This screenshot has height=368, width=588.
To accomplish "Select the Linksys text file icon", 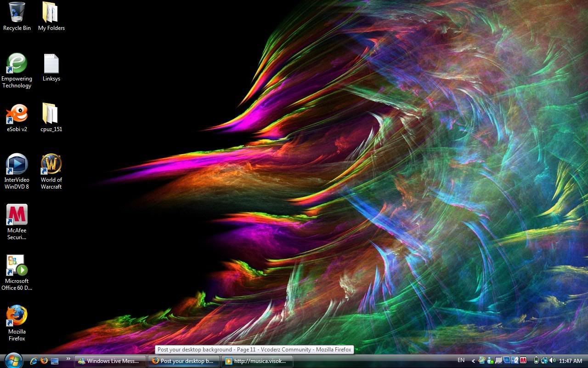I will (51, 63).
